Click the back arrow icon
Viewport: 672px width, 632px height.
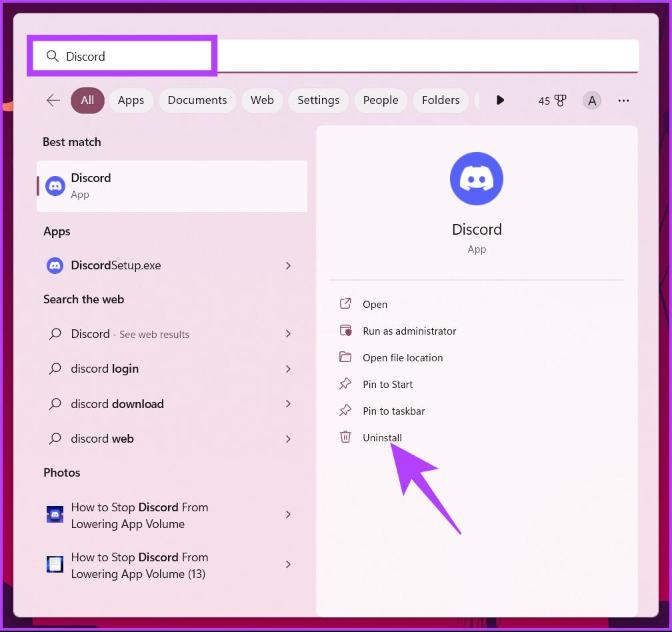(53, 100)
